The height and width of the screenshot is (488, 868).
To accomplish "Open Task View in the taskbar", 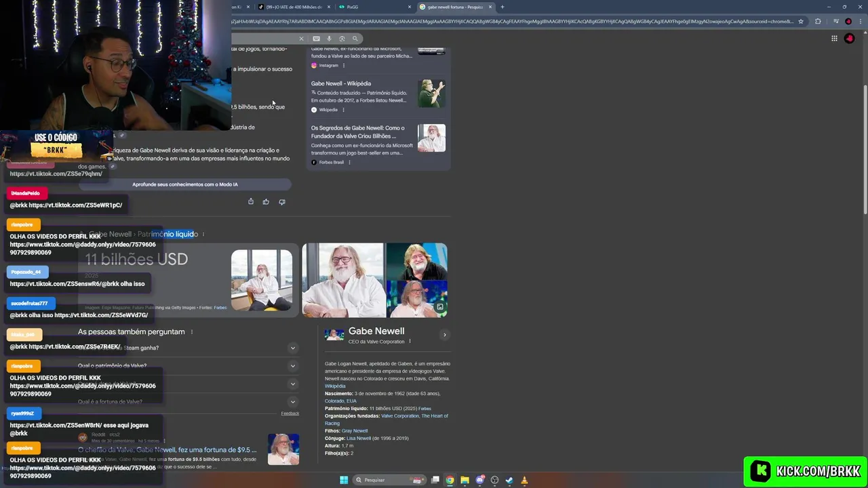I will 435,480.
